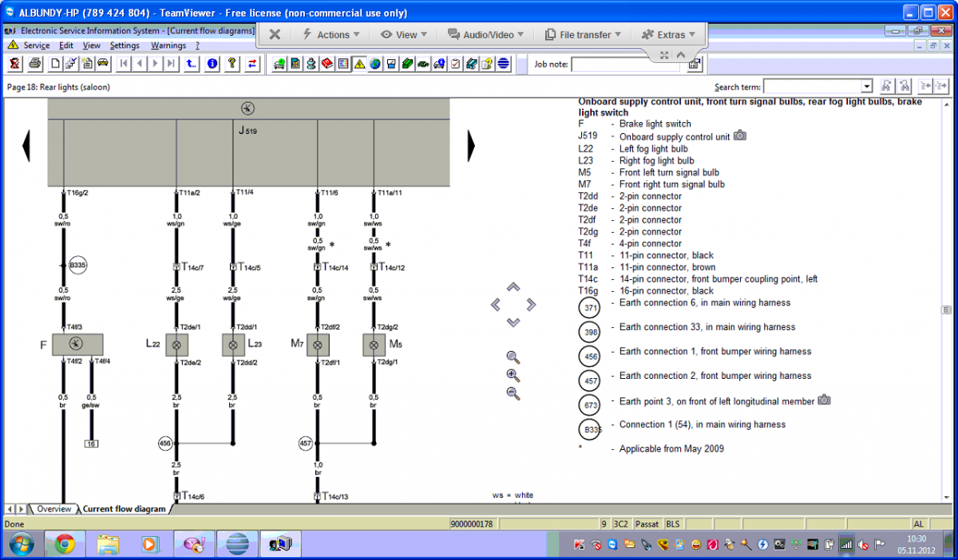Image resolution: width=958 pixels, height=560 pixels.
Task: Open the Warnings menu
Action: [x=168, y=45]
